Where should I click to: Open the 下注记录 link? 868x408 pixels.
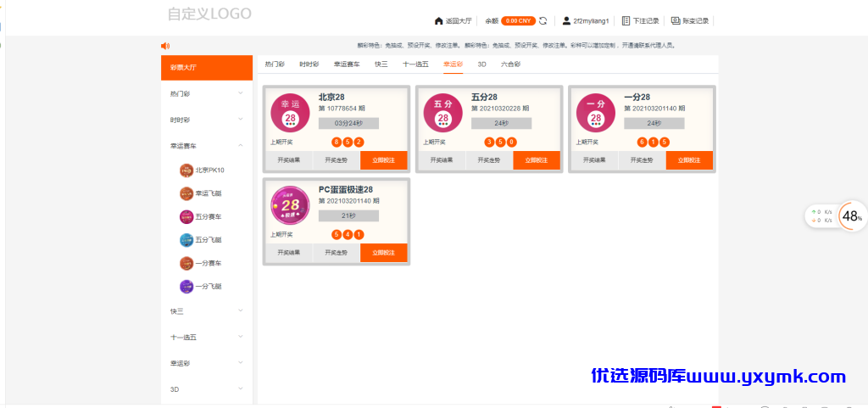[645, 21]
